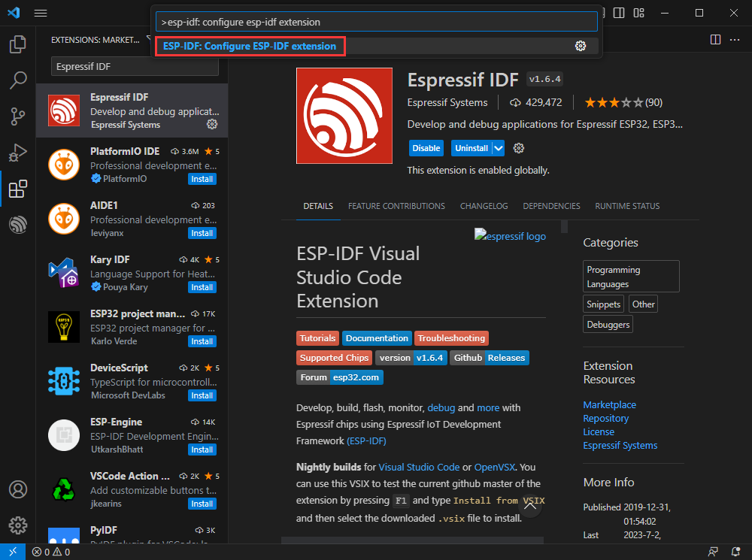Open the Supported Chips badge
Screen dimensions: 752x560
point(335,358)
